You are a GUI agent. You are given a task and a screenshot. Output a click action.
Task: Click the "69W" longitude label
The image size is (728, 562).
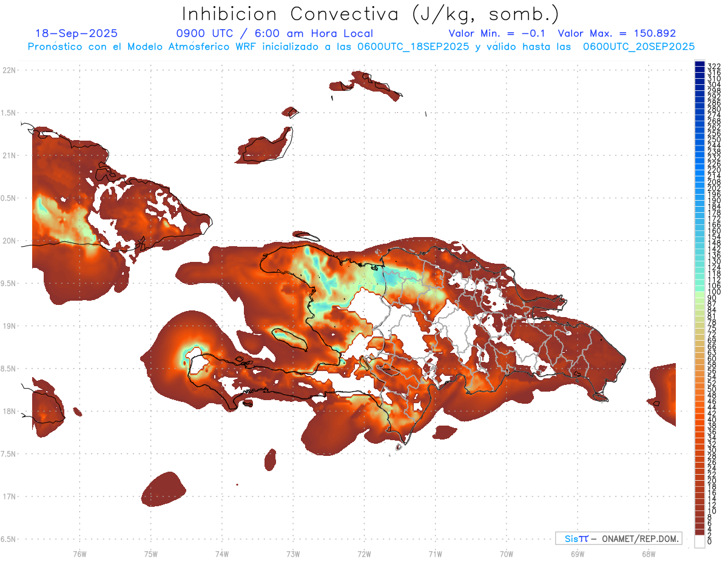click(x=578, y=554)
